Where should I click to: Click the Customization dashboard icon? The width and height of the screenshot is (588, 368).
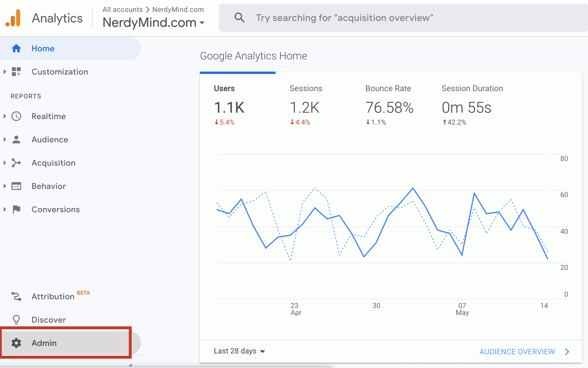pyautogui.click(x=16, y=72)
